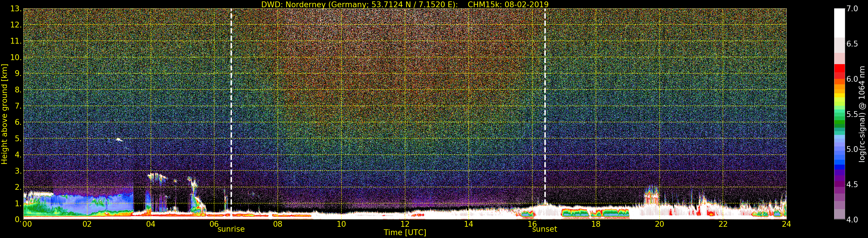Image resolution: width=868 pixels, height=238 pixels.
Task: Click the height axis tick label 5
Action: point(18,138)
